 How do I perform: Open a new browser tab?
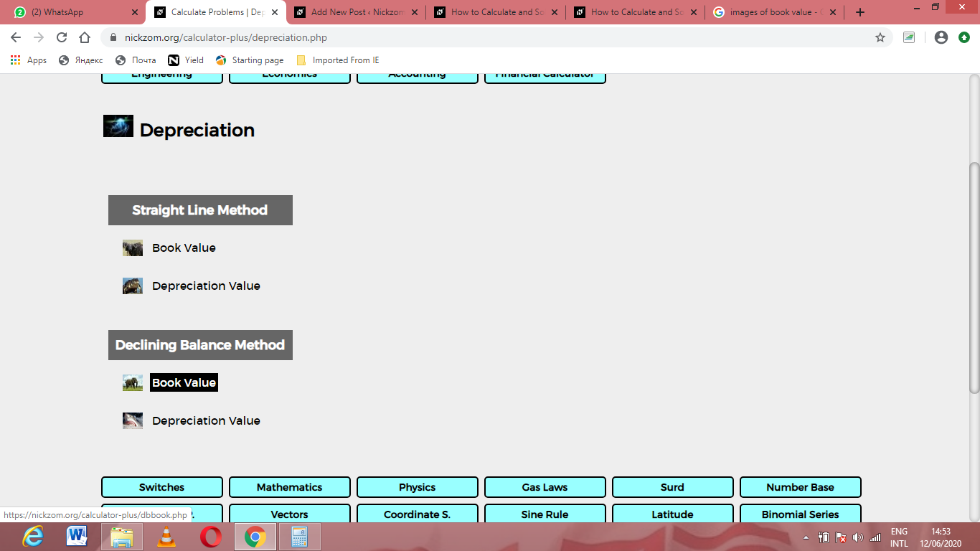[860, 12]
